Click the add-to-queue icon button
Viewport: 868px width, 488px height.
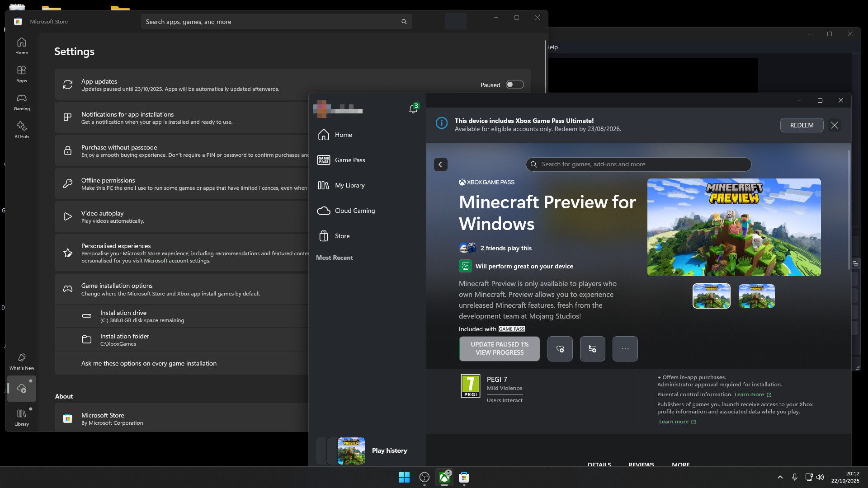pos(592,349)
